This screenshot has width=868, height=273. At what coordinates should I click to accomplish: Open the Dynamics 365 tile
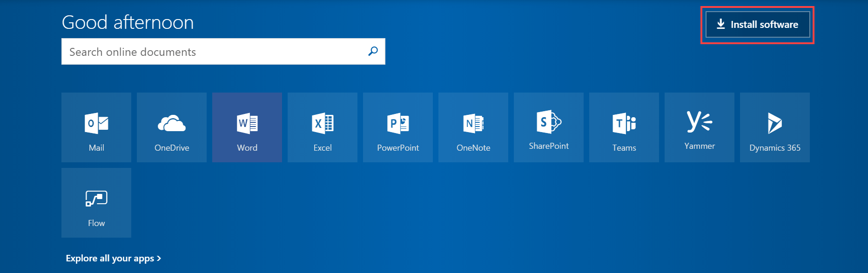coord(775,127)
